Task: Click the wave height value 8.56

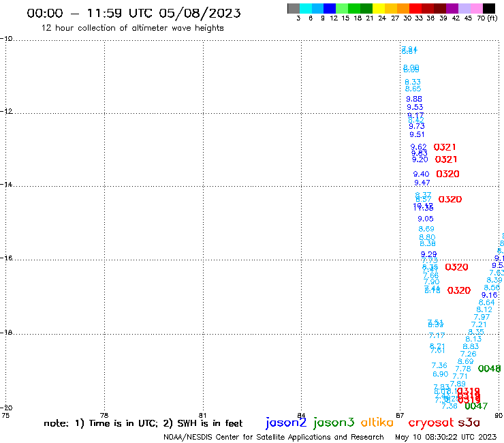Action: (492, 288)
